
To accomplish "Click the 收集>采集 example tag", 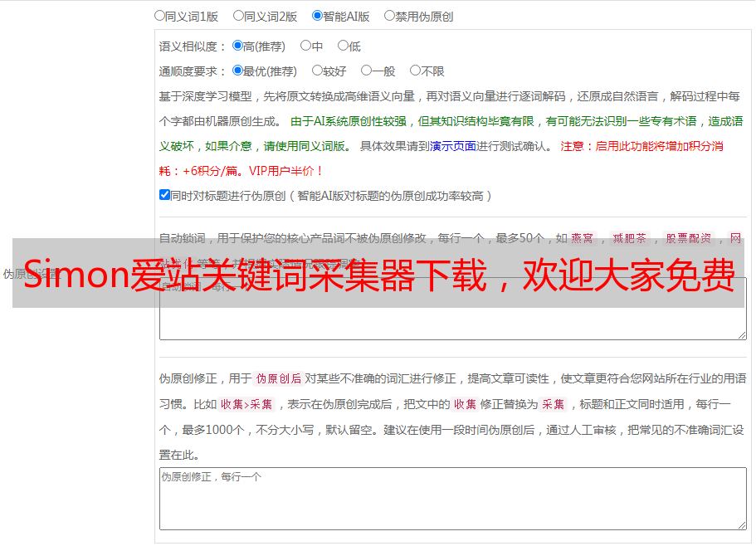I will pos(246,404).
